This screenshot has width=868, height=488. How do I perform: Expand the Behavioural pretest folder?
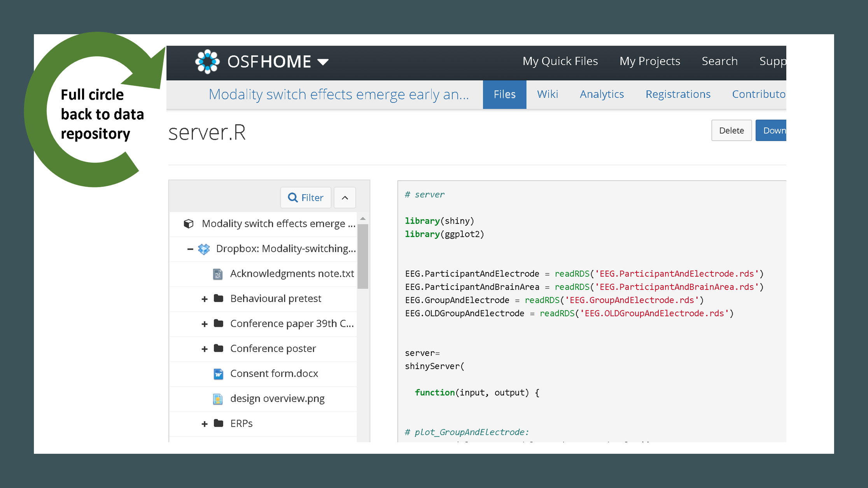point(203,298)
